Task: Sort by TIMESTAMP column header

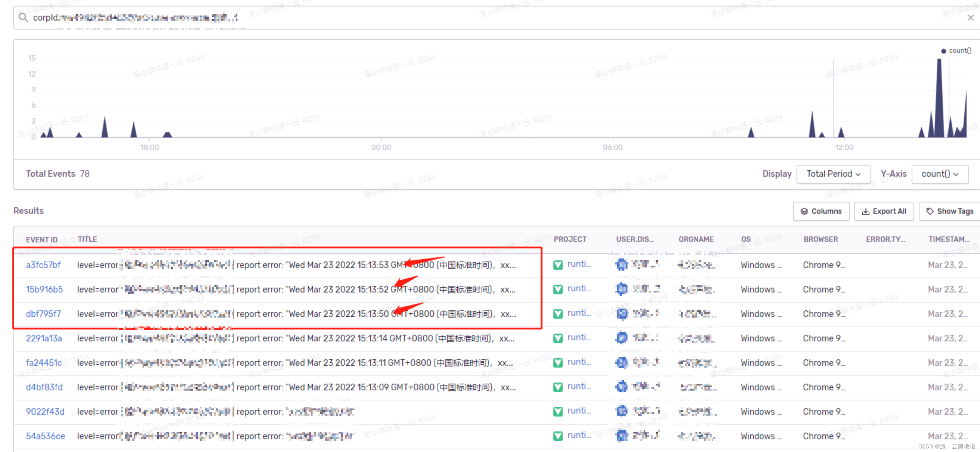Action: click(x=948, y=239)
